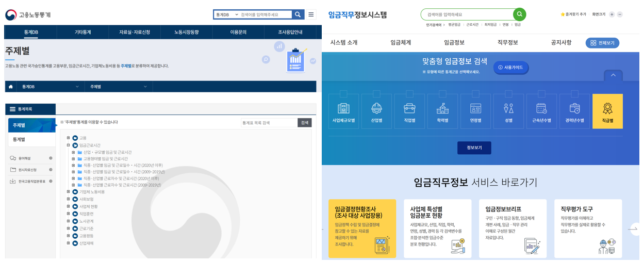Screen dimensions: 644x262
Task: Decrease screen size with the minus icon
Action: tap(620, 14)
